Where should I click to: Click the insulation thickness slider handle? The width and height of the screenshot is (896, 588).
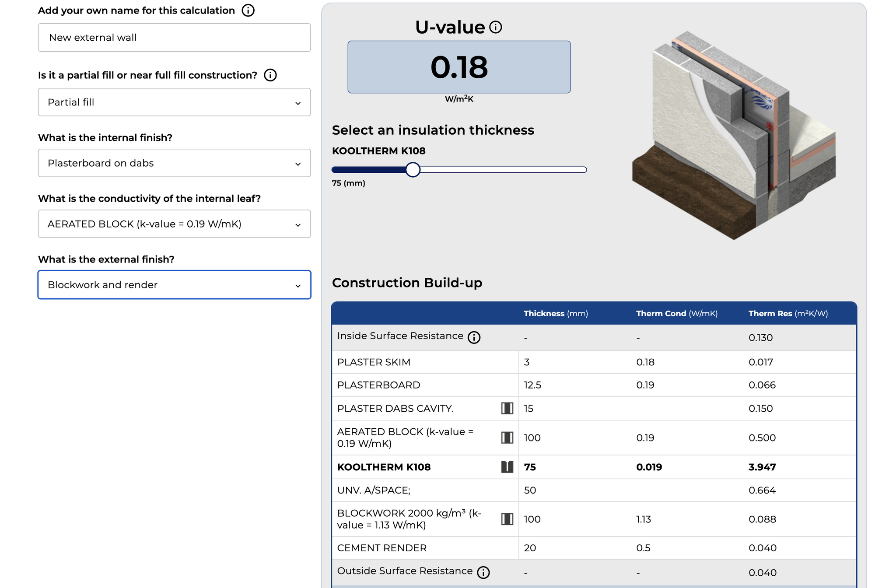click(x=413, y=170)
